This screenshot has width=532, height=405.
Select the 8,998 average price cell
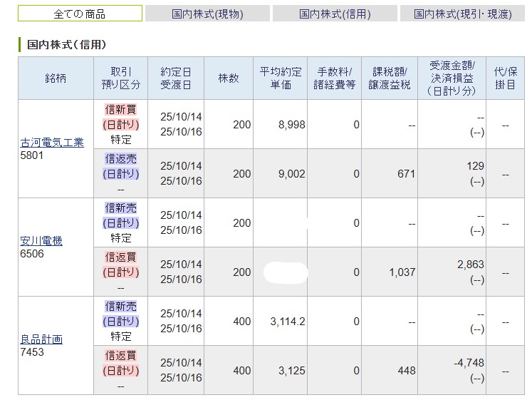click(x=292, y=125)
